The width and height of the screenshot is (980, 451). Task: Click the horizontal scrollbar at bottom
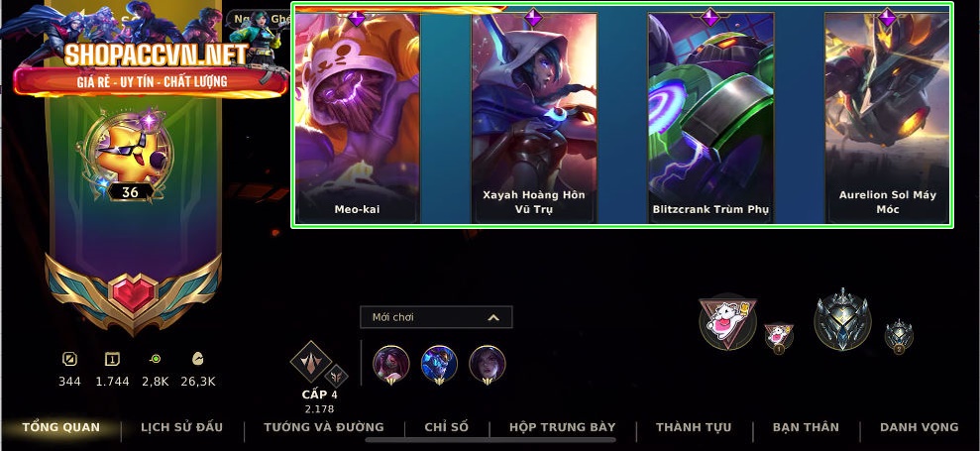(490, 440)
